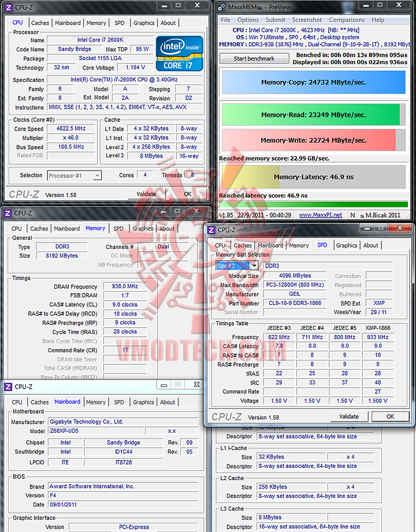Open Submit menu in MaxxMEM
This screenshot has height=532, width=416.
coord(276,20)
